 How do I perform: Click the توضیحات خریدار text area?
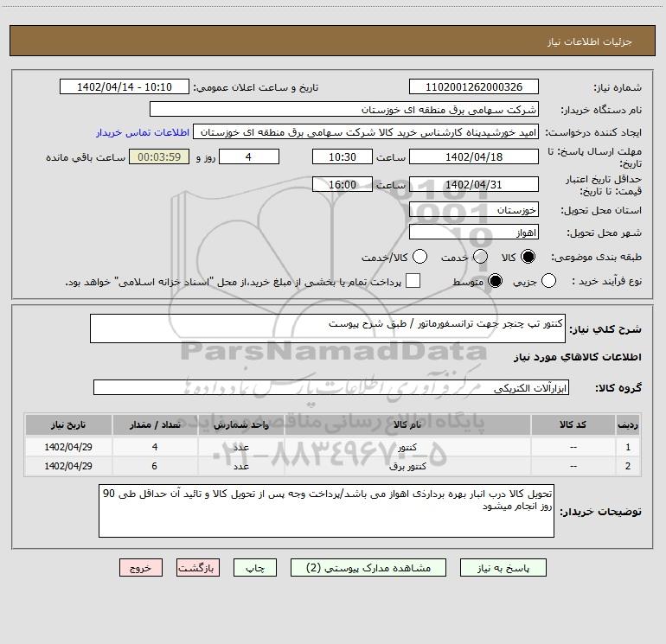[x=326, y=511]
